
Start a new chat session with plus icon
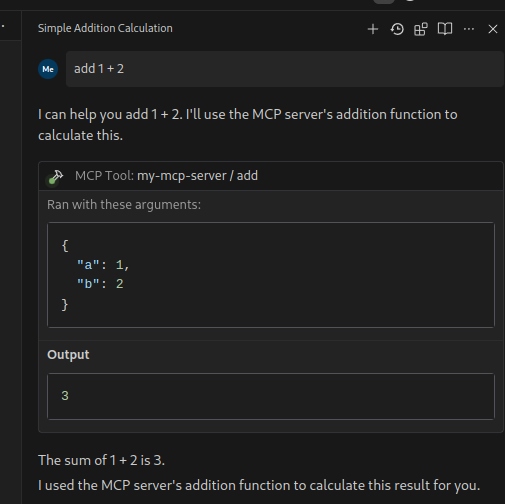[373, 29]
